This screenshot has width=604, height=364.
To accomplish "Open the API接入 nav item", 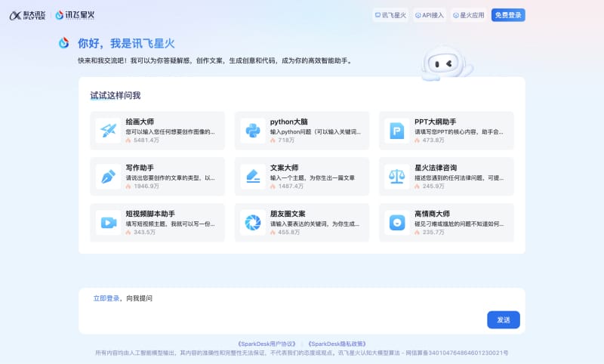I will (430, 15).
